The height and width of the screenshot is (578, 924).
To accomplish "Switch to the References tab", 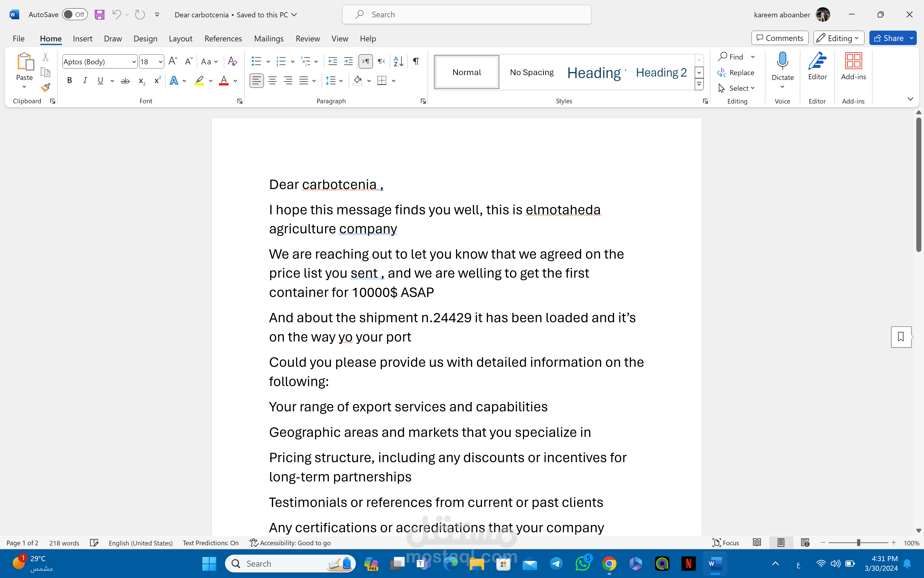I will tap(223, 38).
